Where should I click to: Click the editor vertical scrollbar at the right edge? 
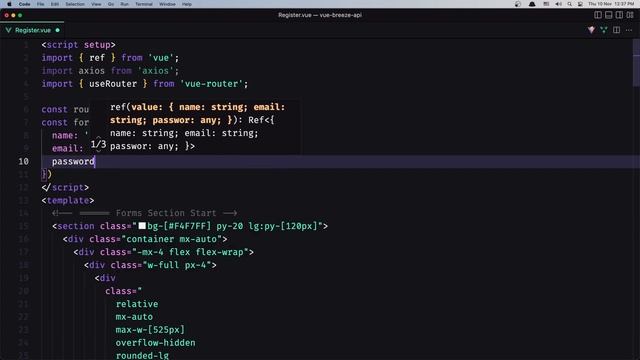pos(636,62)
